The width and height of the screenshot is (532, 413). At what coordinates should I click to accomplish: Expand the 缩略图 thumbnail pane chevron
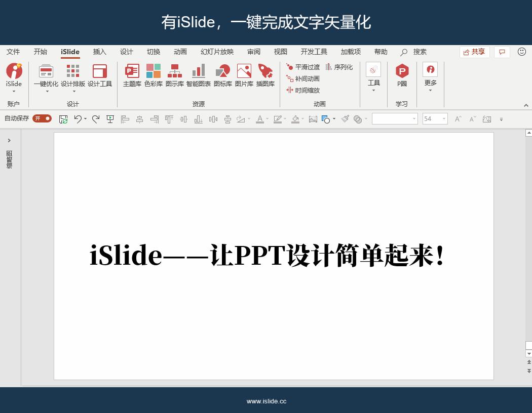point(9,140)
